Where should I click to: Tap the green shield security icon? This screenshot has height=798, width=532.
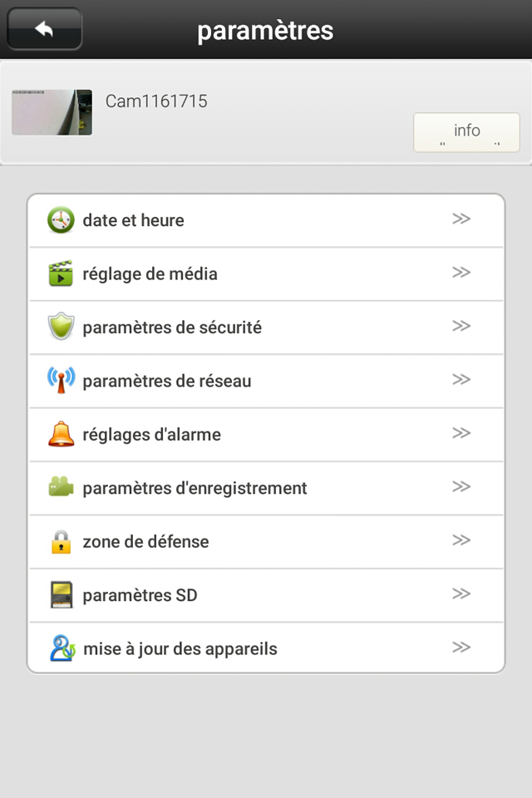coord(61,328)
